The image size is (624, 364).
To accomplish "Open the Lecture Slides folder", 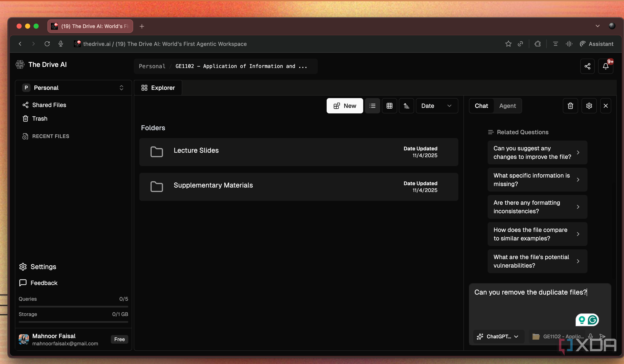I will pos(299,152).
